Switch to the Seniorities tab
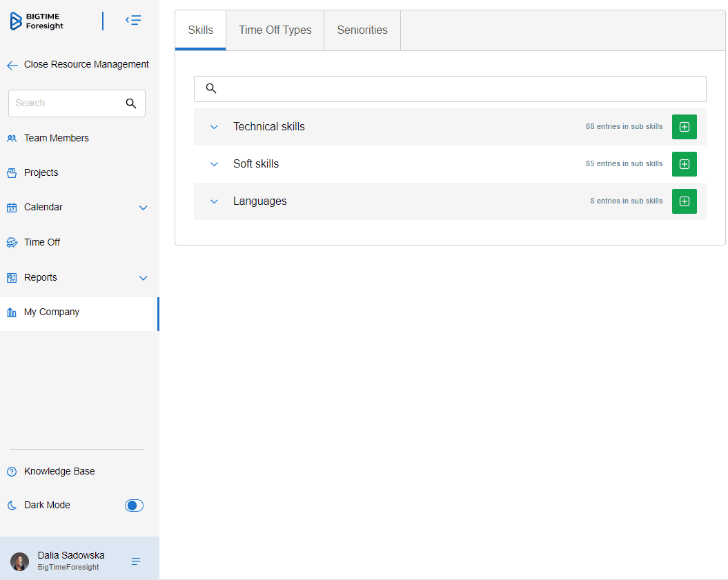Image resolution: width=728 pixels, height=580 pixels. tap(362, 30)
